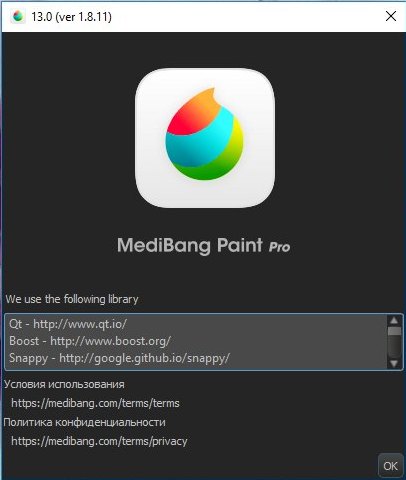Viewport: 406px width, 480px height.
Task: Click the scrollbar track below the thumb
Action: pos(394,347)
